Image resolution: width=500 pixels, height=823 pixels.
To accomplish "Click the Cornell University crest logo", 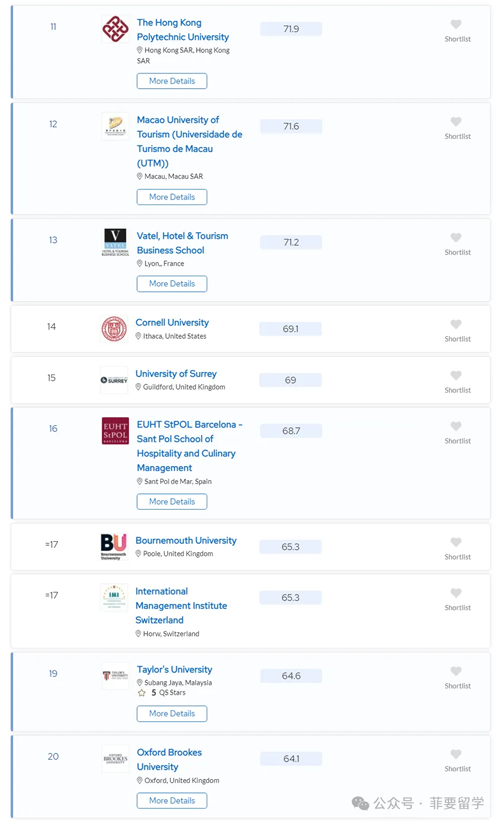I will 114,329.
